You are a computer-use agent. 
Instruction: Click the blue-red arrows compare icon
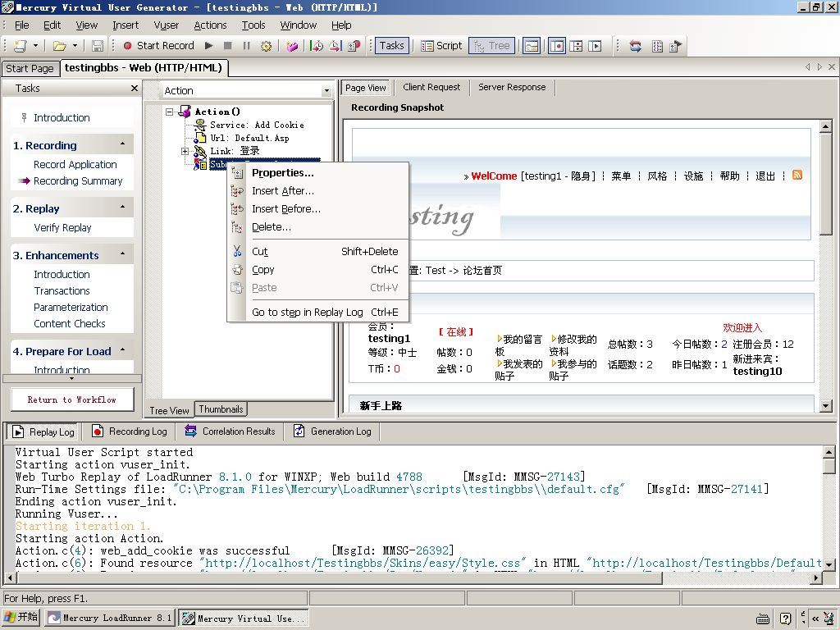(x=636, y=46)
